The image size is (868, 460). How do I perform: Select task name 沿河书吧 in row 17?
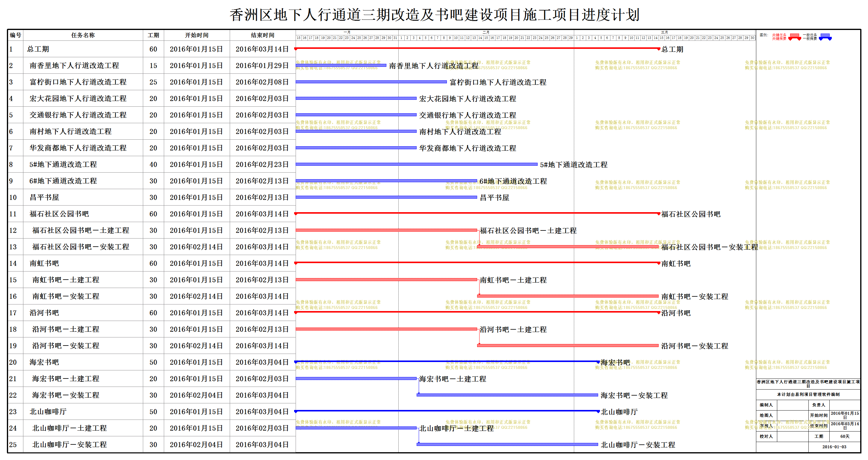point(44,313)
